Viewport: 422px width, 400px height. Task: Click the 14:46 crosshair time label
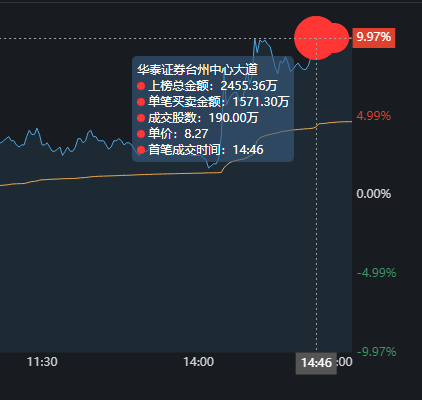pos(316,362)
